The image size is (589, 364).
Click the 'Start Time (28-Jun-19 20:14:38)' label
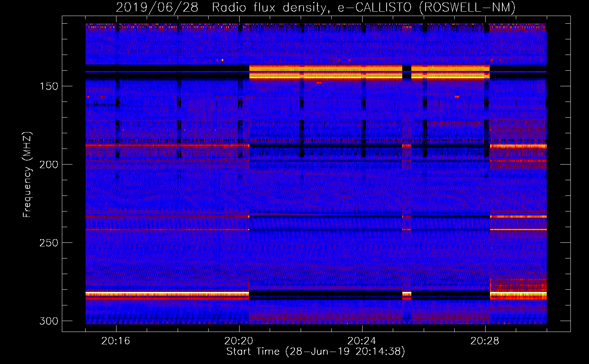click(316, 351)
